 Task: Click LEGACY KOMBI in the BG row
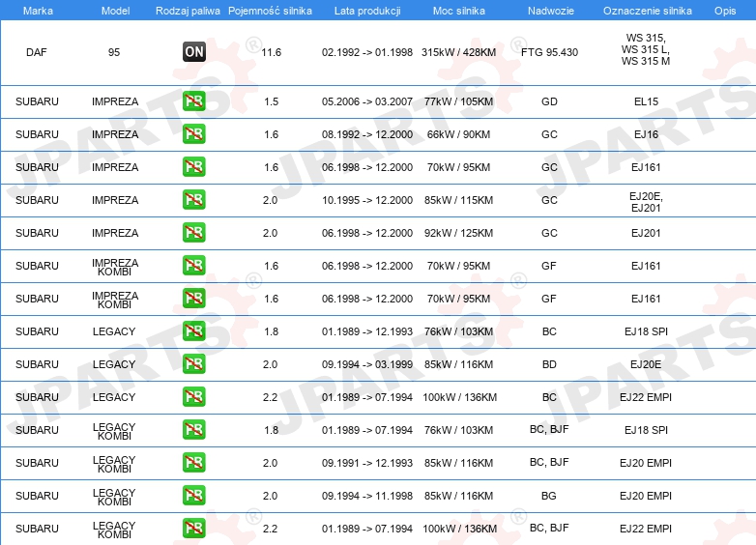(114, 497)
